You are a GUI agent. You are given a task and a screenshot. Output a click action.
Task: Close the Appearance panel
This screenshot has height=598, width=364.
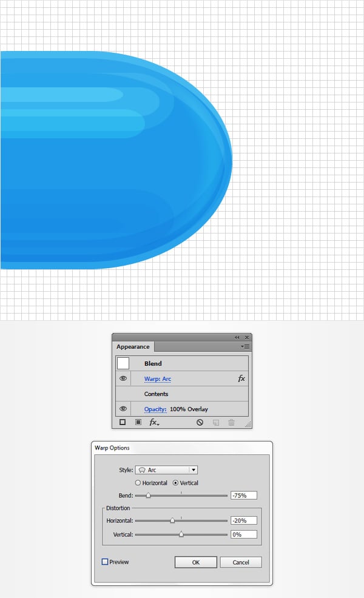coord(247,337)
